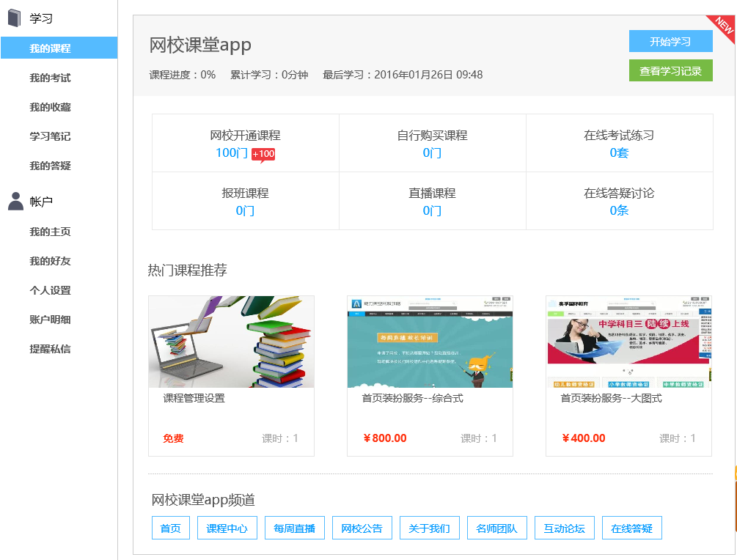Image resolution: width=737 pixels, height=560 pixels.
Task: Click the book icon beside 学习
Action: 15,18
